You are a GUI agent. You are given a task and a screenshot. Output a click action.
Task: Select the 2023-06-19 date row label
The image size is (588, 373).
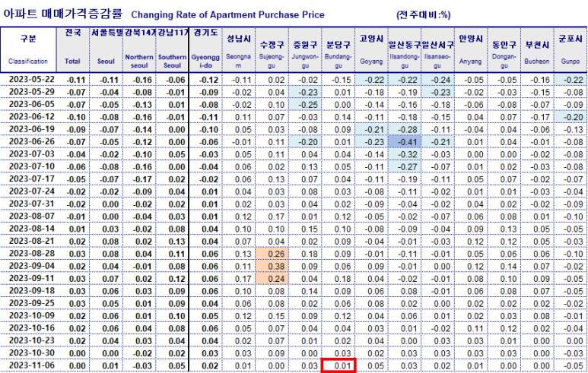pyautogui.click(x=32, y=129)
